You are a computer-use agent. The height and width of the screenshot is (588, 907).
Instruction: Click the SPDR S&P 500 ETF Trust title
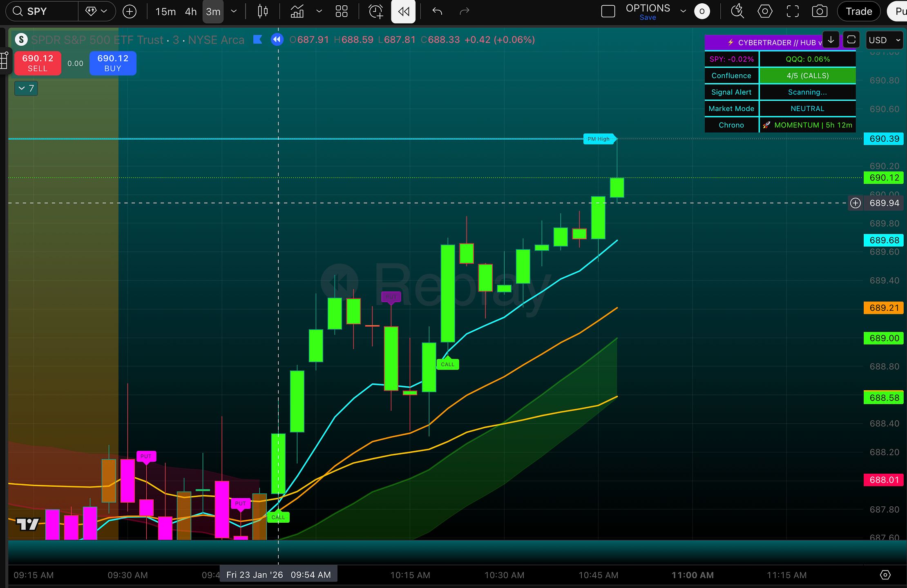click(x=97, y=40)
